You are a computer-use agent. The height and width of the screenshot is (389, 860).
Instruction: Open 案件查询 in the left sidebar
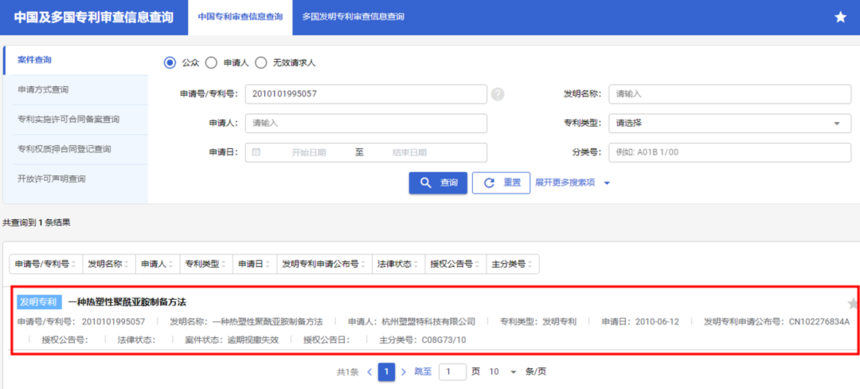76,60
